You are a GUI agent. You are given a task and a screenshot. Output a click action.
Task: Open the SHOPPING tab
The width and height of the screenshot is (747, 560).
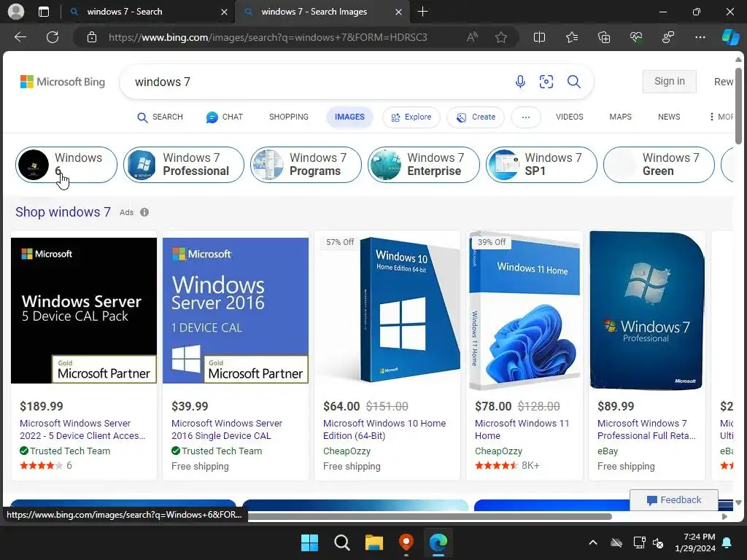pos(289,117)
